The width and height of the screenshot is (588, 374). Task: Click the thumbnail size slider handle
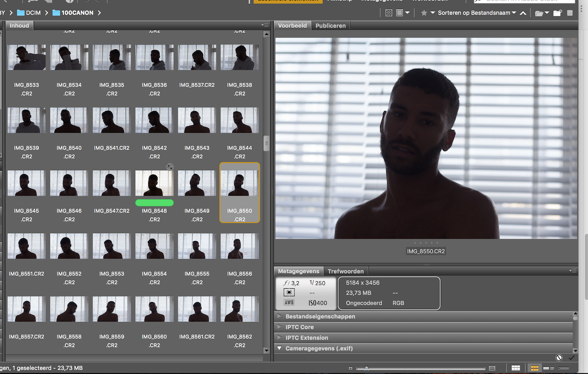(366, 368)
